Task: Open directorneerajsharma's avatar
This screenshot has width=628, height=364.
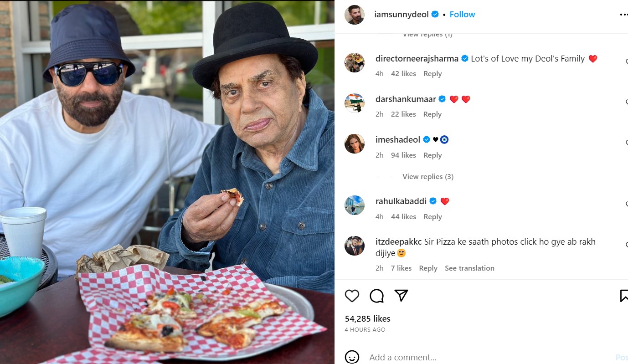Action: click(x=355, y=63)
